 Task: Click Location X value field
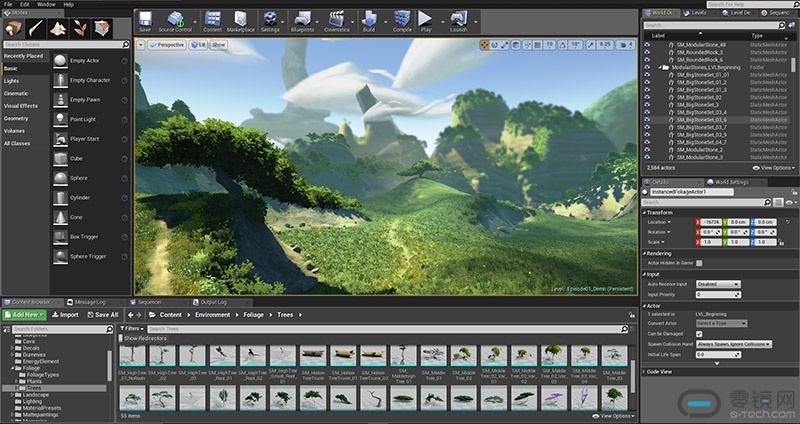pos(711,222)
